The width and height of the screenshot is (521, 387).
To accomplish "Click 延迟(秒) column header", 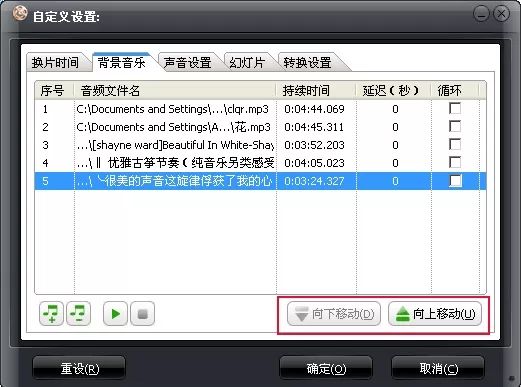I will tap(394, 90).
